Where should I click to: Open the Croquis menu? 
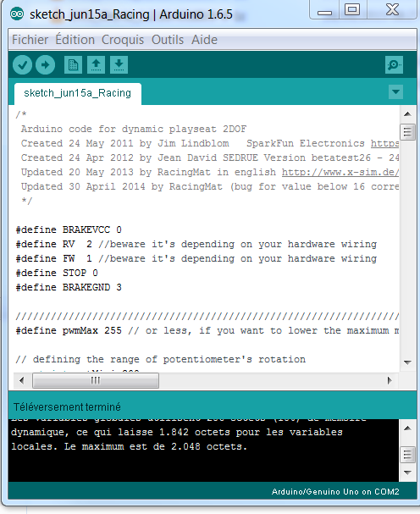(123, 40)
